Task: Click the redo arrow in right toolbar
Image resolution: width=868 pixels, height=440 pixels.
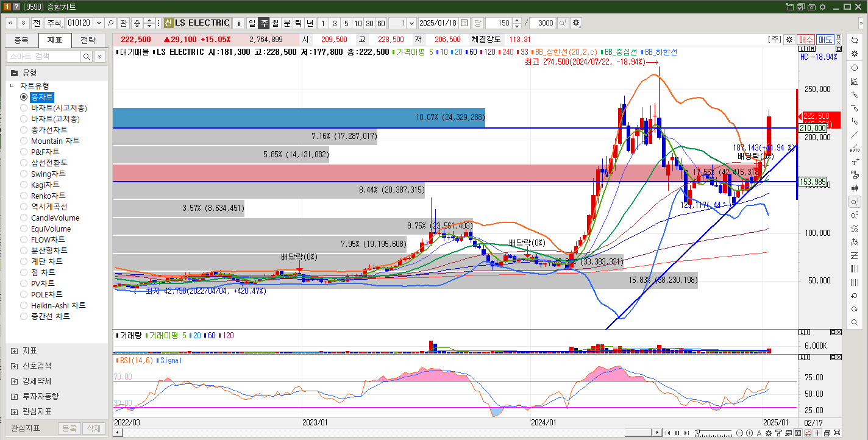Action: pos(855,309)
